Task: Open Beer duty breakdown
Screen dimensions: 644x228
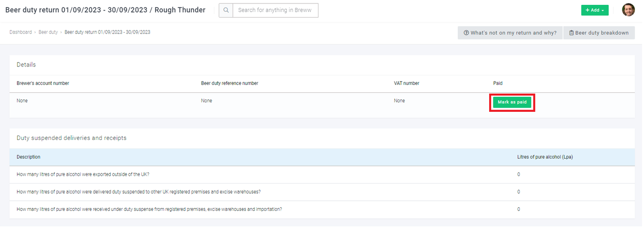Action: point(599,33)
